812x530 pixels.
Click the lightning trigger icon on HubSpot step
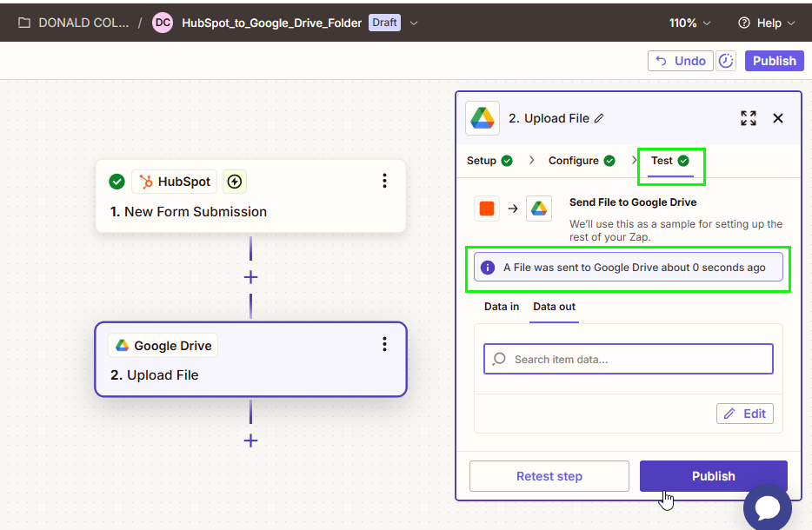point(235,182)
